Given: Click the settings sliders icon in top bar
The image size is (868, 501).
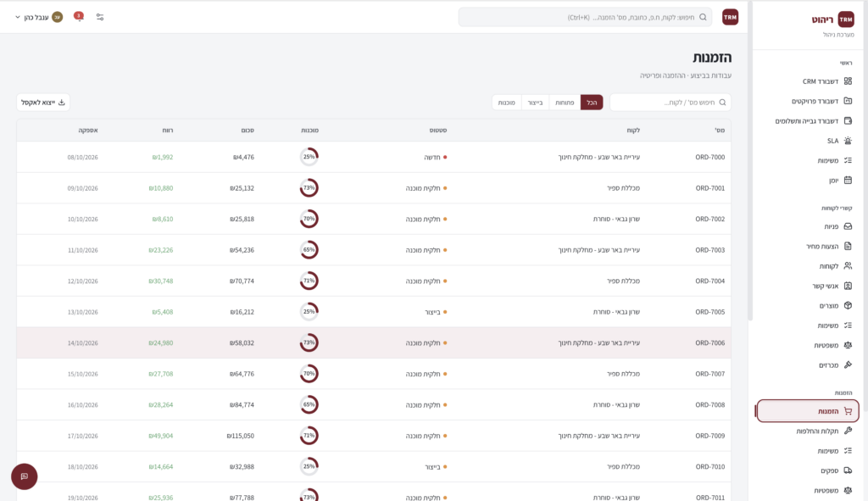Looking at the screenshot, I should pos(100,17).
